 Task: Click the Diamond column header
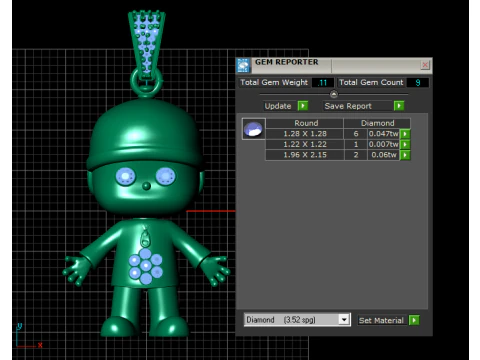pyautogui.click(x=377, y=123)
